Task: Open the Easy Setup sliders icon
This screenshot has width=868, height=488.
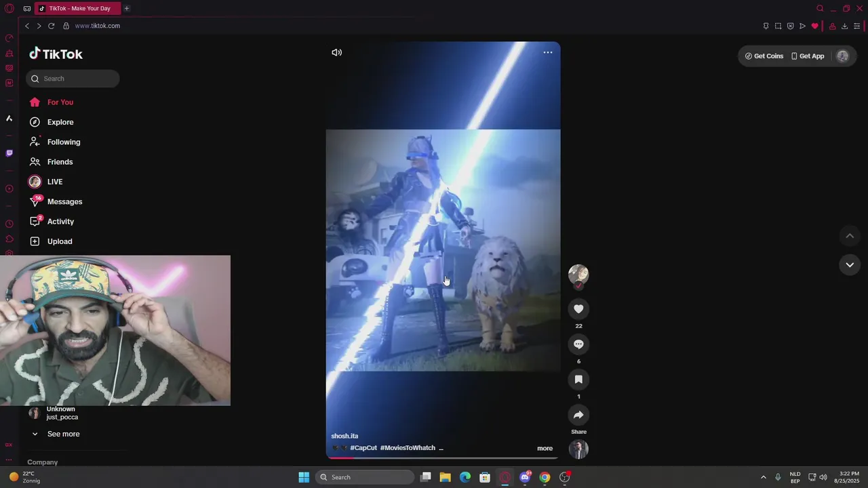Action: [857, 26]
